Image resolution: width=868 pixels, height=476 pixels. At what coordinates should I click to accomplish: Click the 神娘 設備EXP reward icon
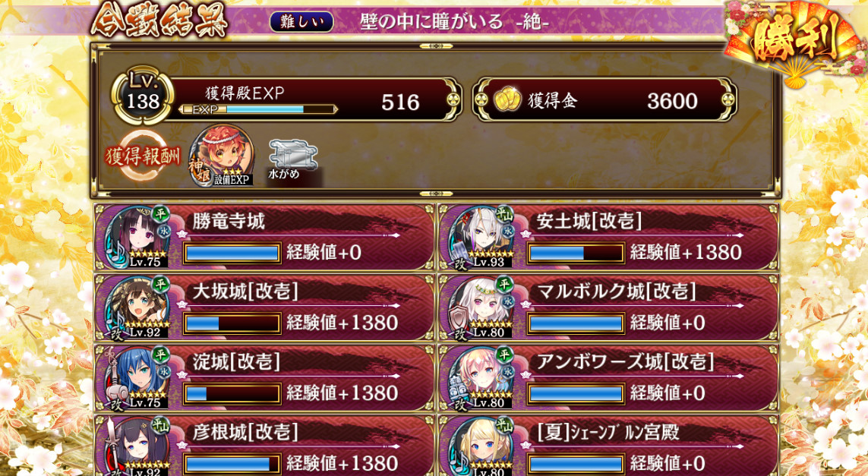pyautogui.click(x=222, y=156)
